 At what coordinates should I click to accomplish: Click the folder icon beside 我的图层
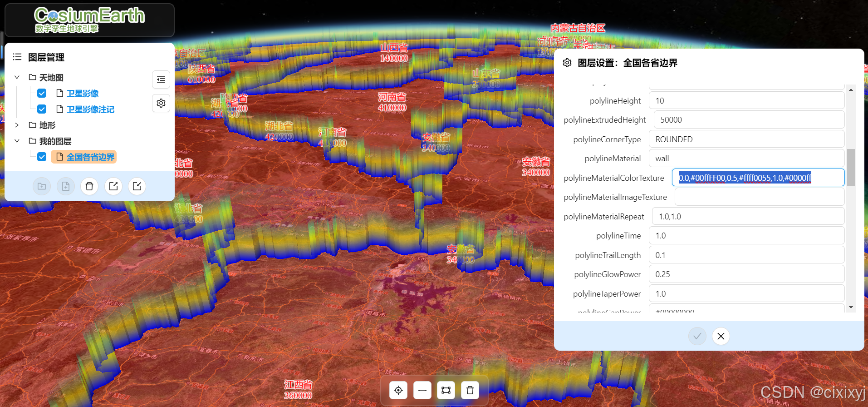click(x=33, y=141)
